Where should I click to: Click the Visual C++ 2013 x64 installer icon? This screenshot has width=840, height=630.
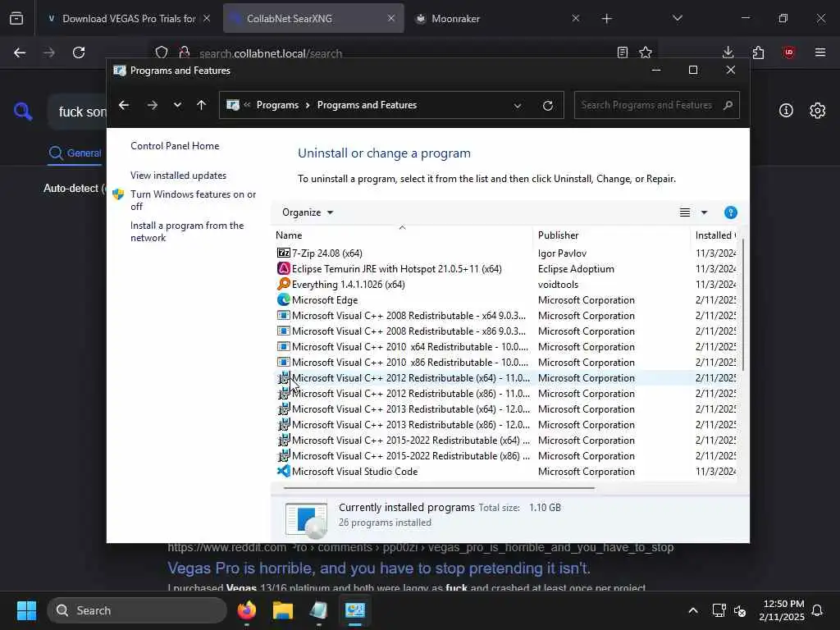tap(283, 409)
